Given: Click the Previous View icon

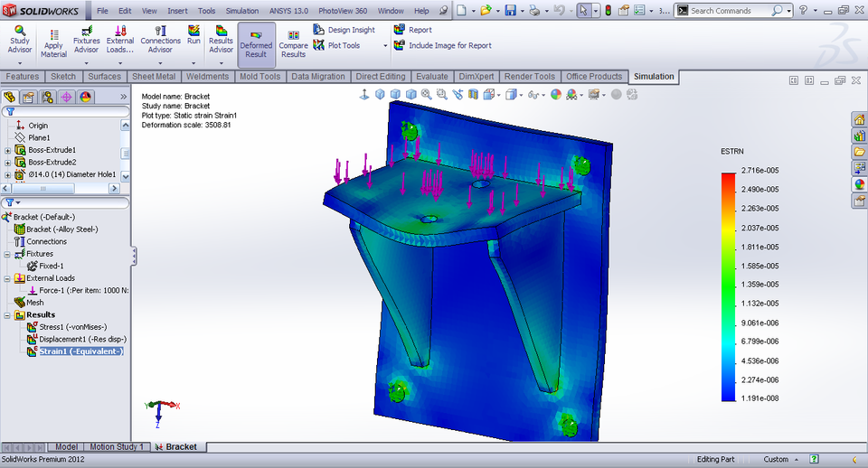Looking at the screenshot, I should [x=458, y=95].
